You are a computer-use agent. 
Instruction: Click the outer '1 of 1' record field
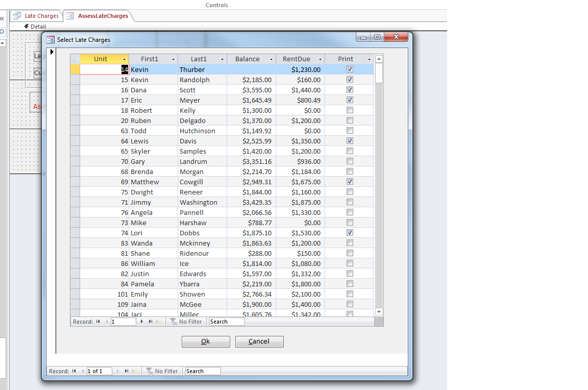coord(99,371)
